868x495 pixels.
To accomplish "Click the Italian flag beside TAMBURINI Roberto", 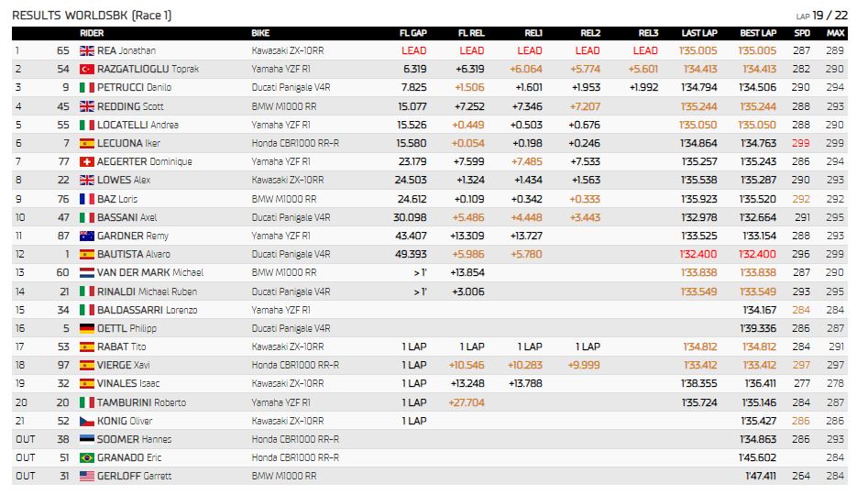I will (87, 402).
